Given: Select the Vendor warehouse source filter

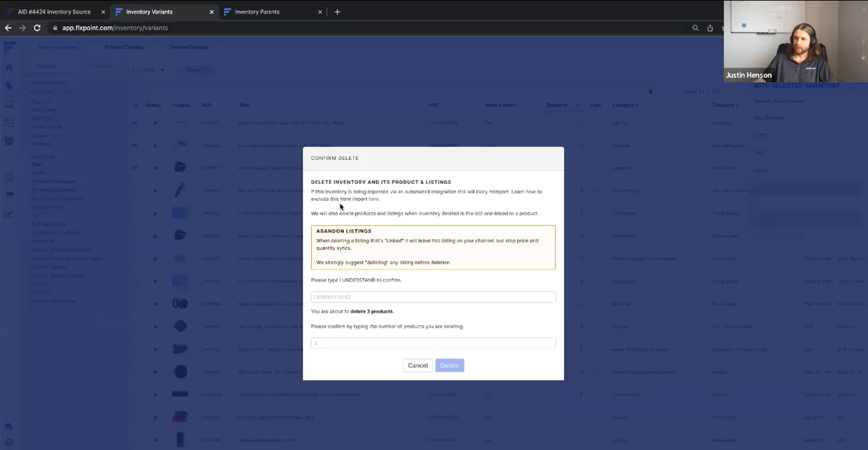Looking at the screenshot, I should pyautogui.click(x=52, y=301).
